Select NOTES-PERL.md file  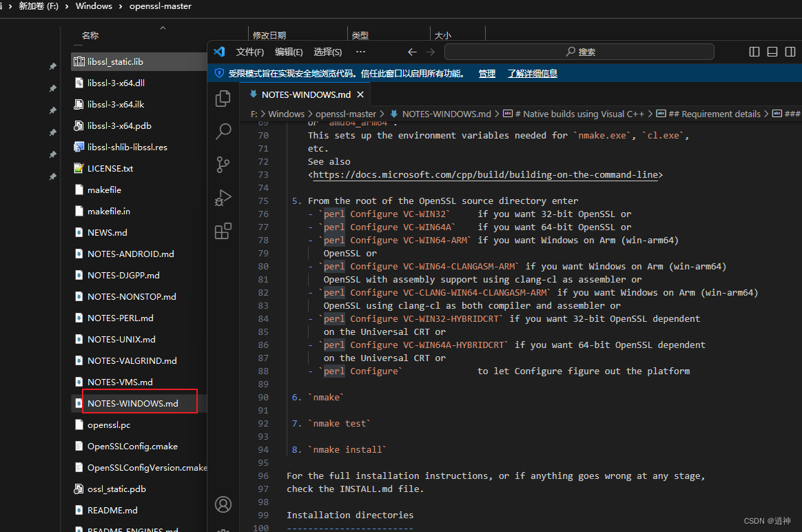pos(120,318)
